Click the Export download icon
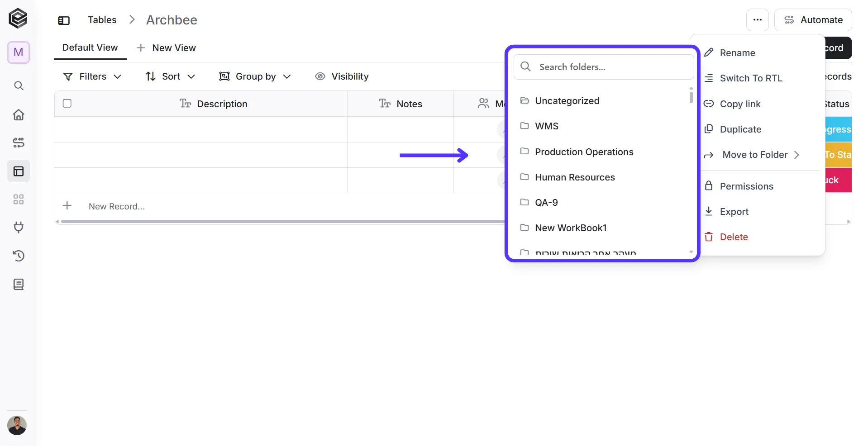868x446 pixels. (x=709, y=212)
